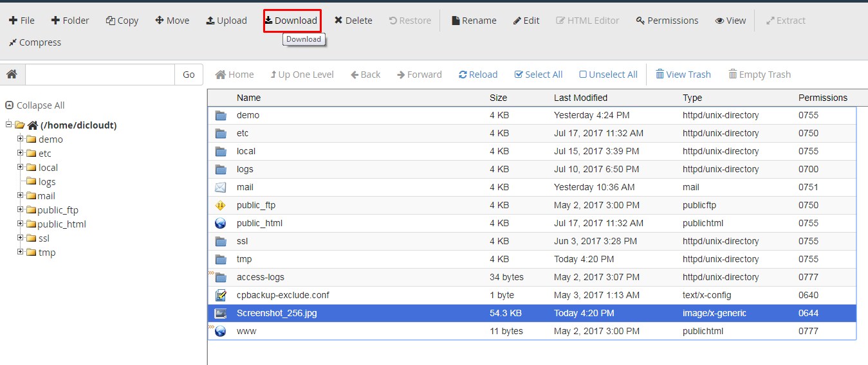
Task: Go Up One Level
Action: tap(302, 75)
